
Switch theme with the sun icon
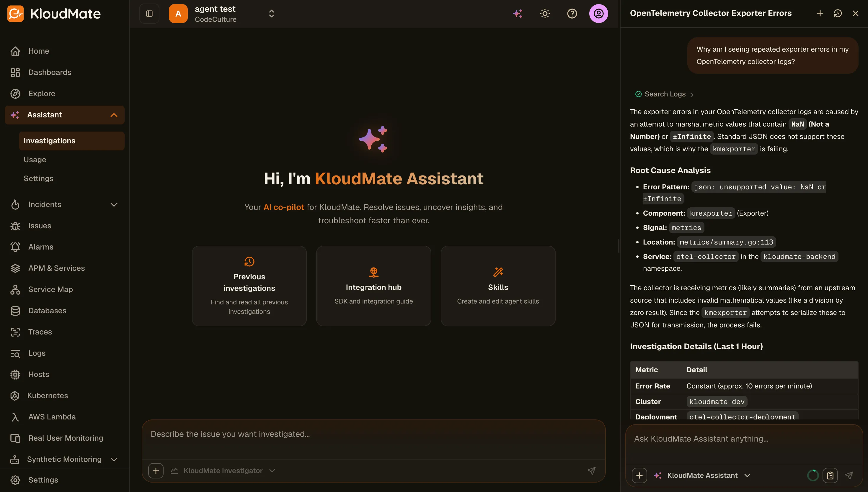click(x=545, y=14)
